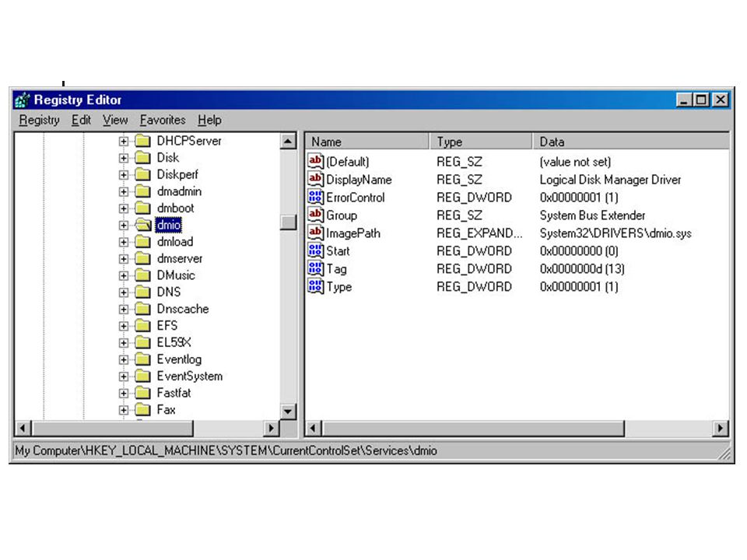Select the ImagePath value name

(353, 233)
